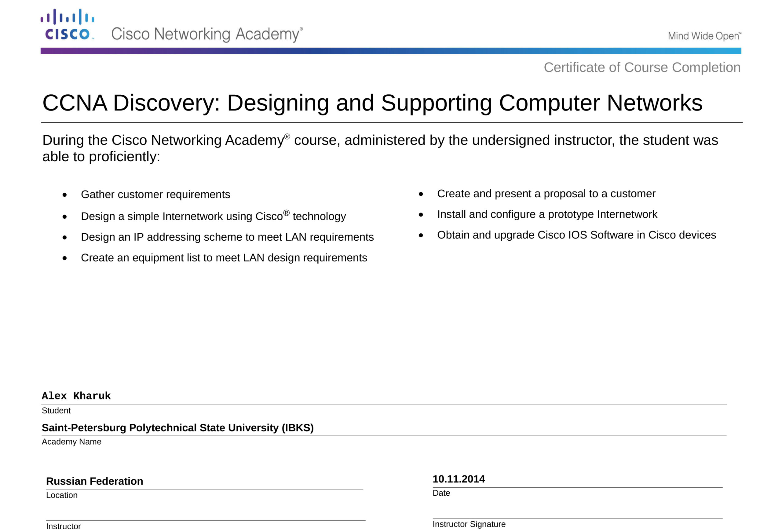Click 'Design an IP addressing scheme' bullet
The height and width of the screenshot is (532, 782).
click(227, 237)
